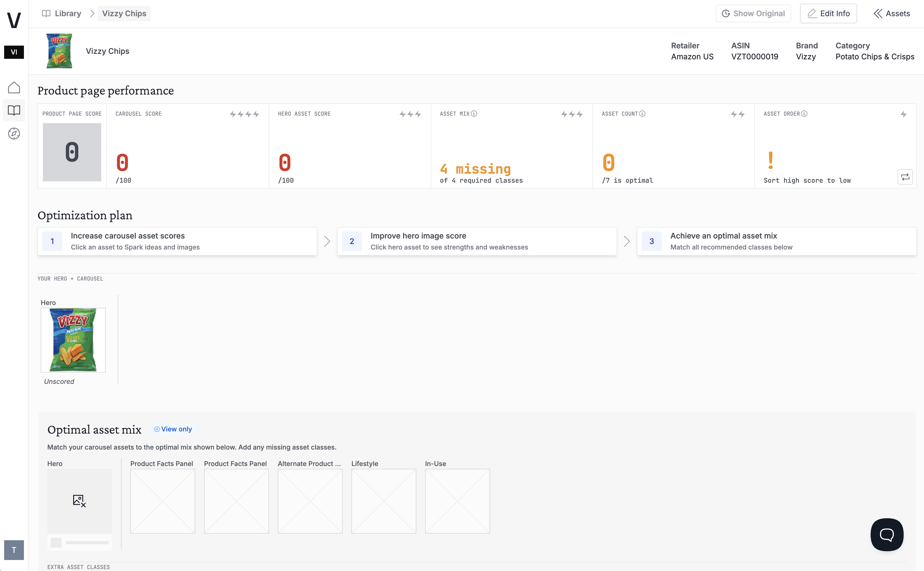Click the Brand value Vizzy

point(806,57)
